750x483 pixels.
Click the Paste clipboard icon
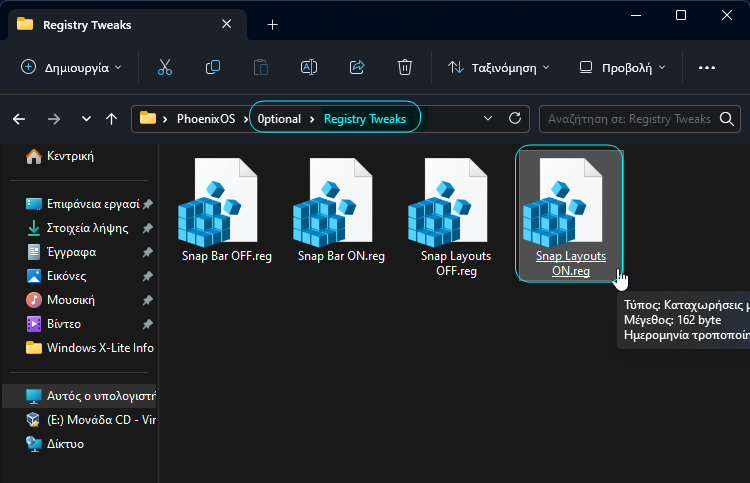tap(261, 67)
